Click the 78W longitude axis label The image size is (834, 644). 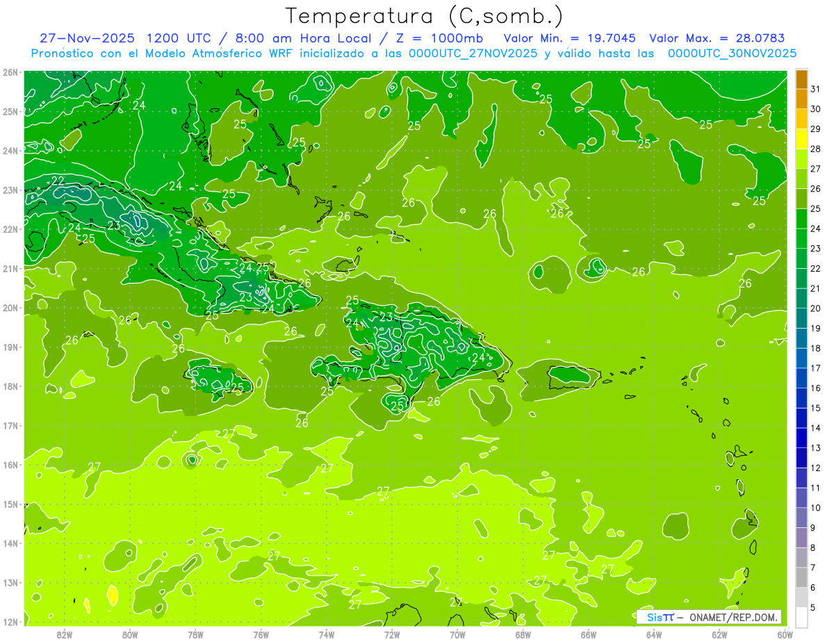tap(195, 634)
